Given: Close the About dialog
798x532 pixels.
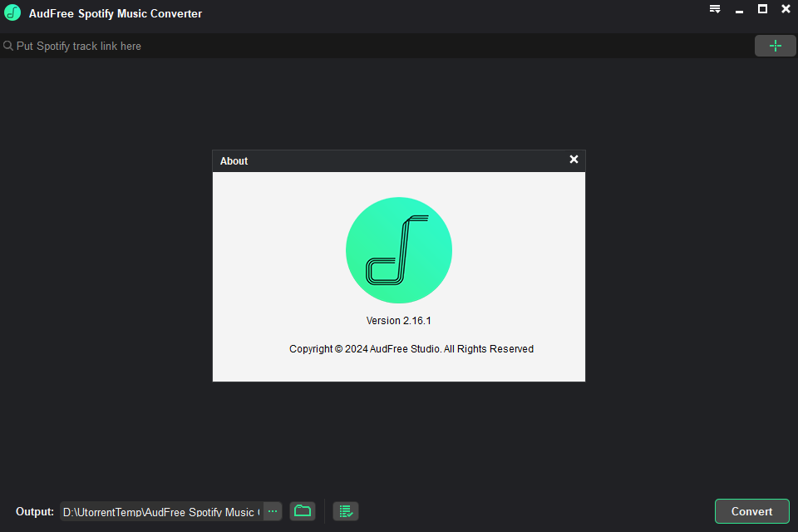Looking at the screenshot, I should pyautogui.click(x=574, y=160).
